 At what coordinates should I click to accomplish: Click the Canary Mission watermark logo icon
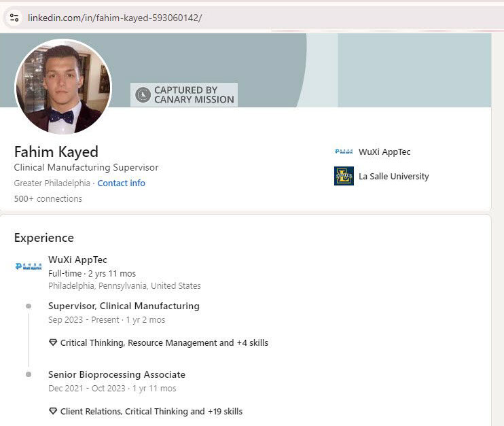click(143, 94)
